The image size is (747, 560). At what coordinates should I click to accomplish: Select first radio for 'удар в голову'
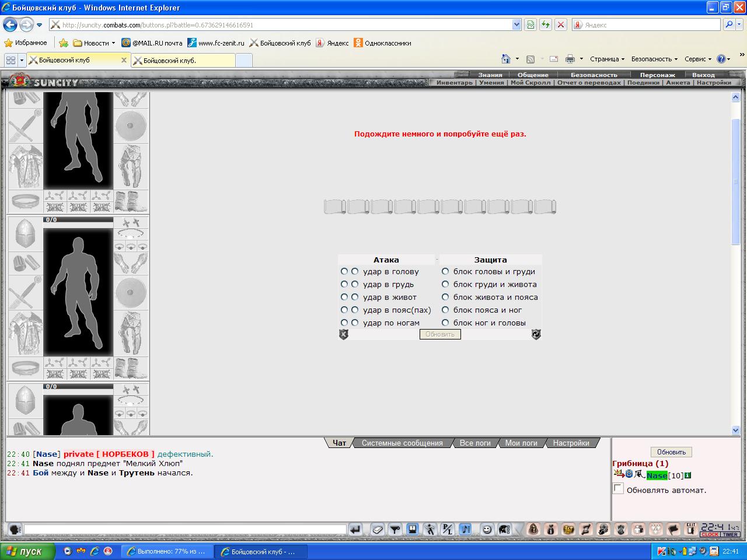pos(344,271)
